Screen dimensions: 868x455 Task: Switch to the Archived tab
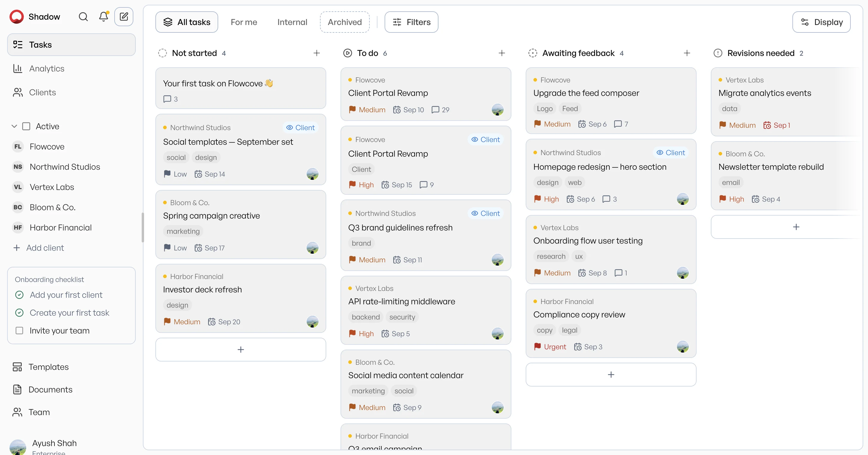tap(345, 22)
